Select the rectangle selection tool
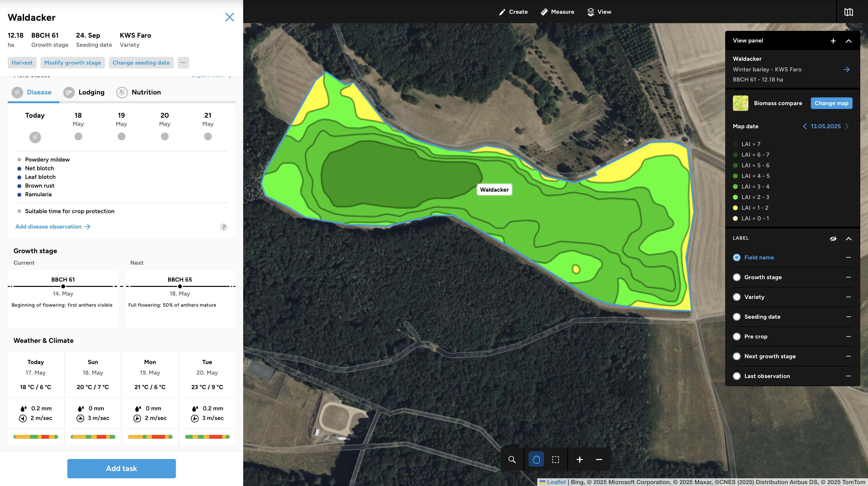 (x=555, y=459)
